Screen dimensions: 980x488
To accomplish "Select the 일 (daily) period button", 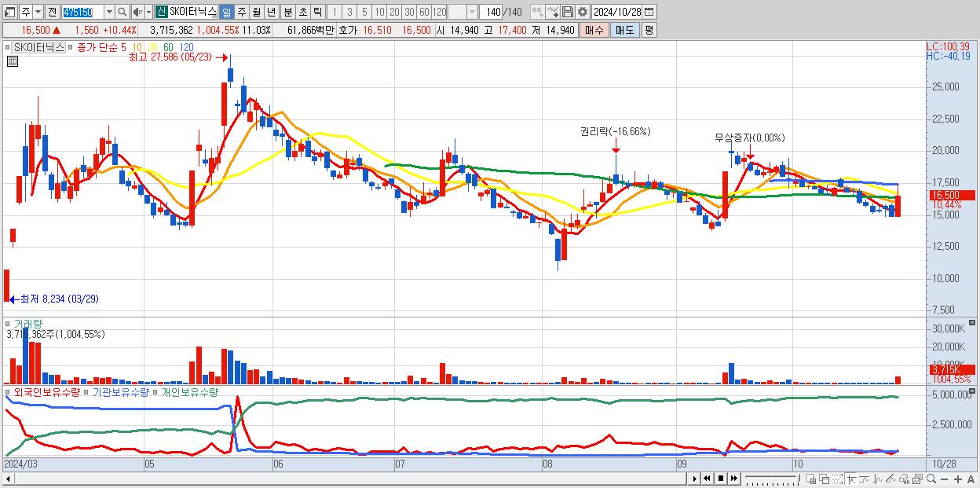I will 226,12.
